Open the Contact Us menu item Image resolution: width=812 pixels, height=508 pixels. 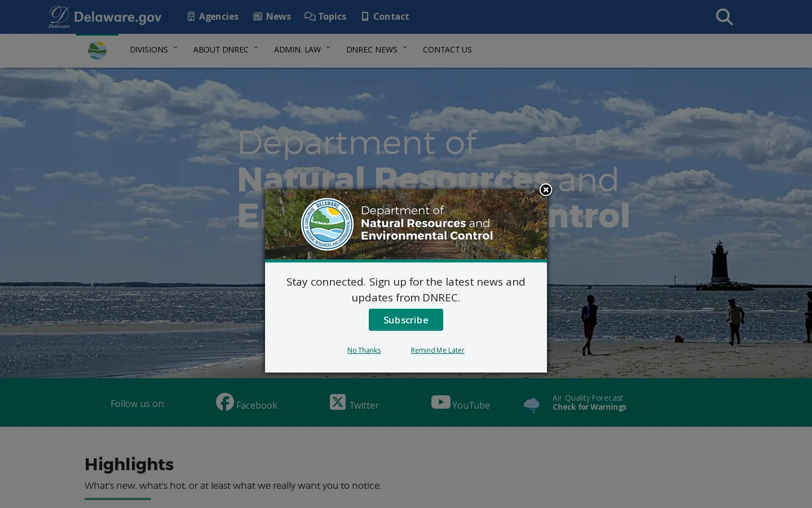coord(447,50)
